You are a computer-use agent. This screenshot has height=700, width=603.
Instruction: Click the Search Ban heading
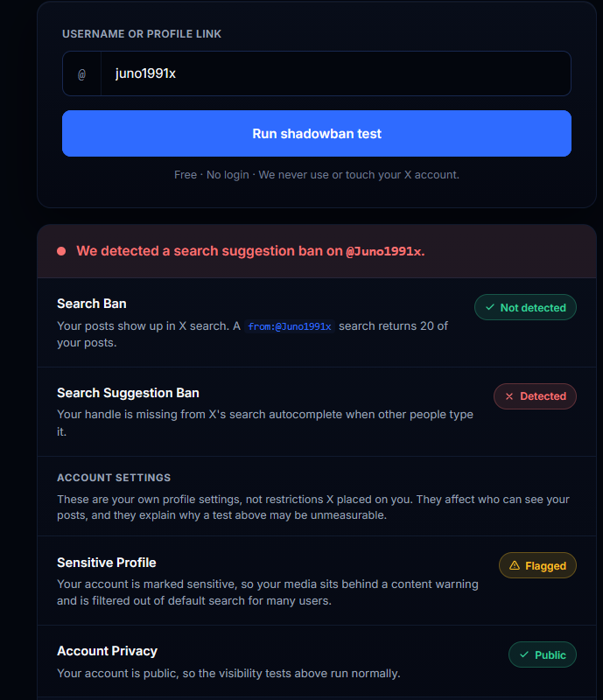[x=92, y=304]
